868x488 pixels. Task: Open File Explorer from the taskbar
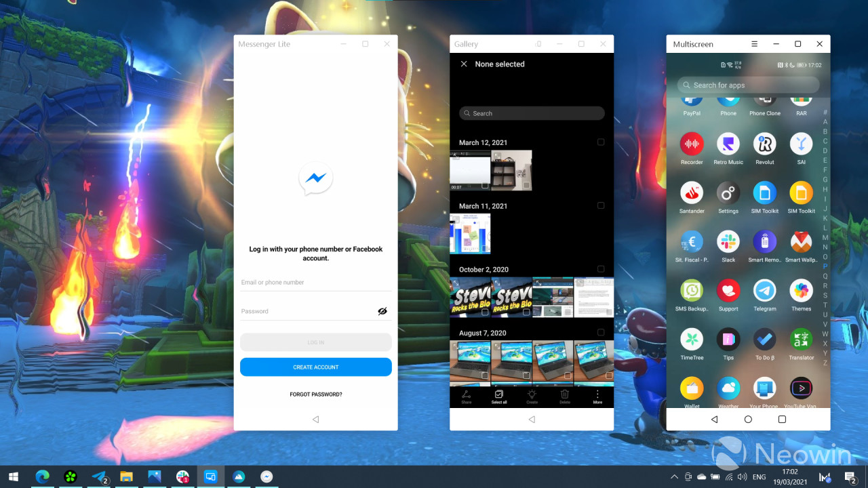tap(126, 476)
